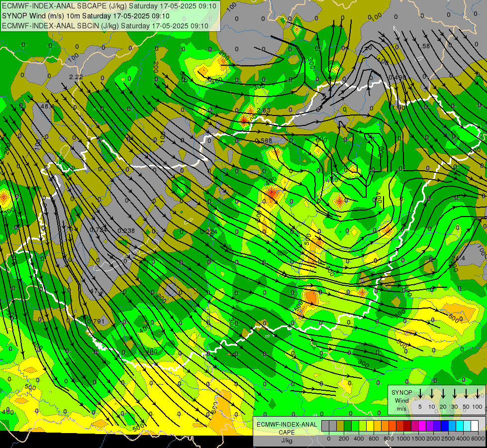The height and width of the screenshot is (448, 487).
Task: Click the SYNOP Wind m/s legend label
Action: tap(401, 401)
